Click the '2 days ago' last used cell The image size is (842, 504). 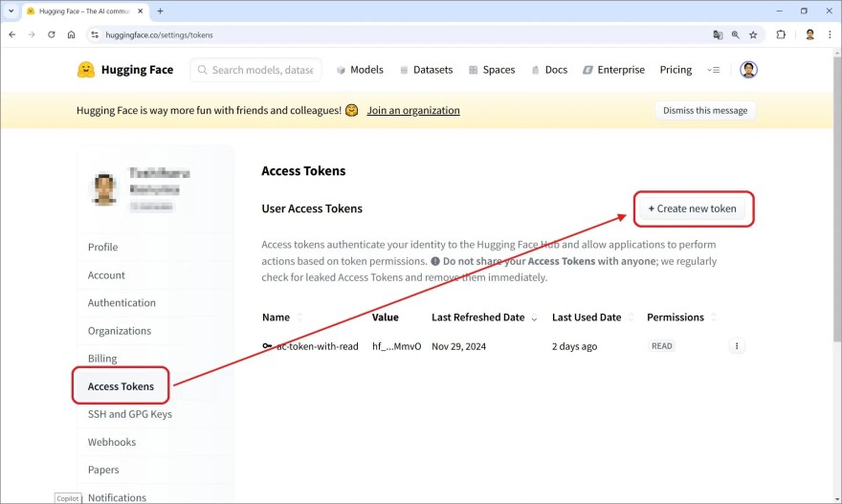pos(575,346)
